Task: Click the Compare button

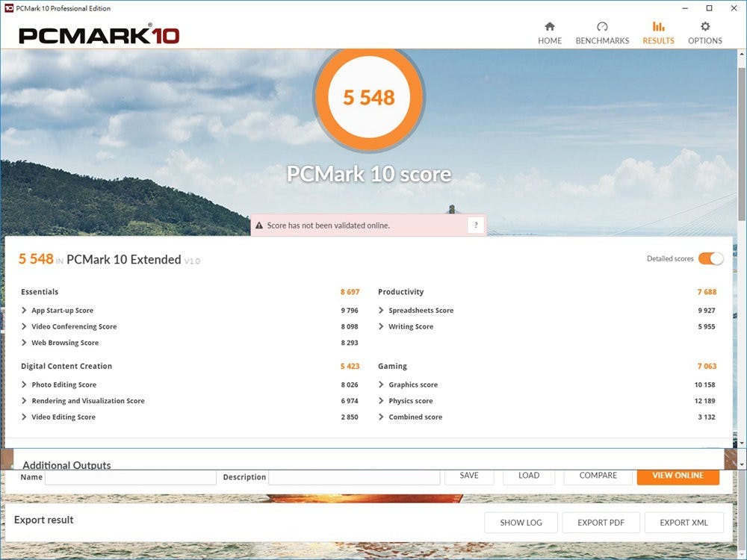Action: [x=598, y=476]
